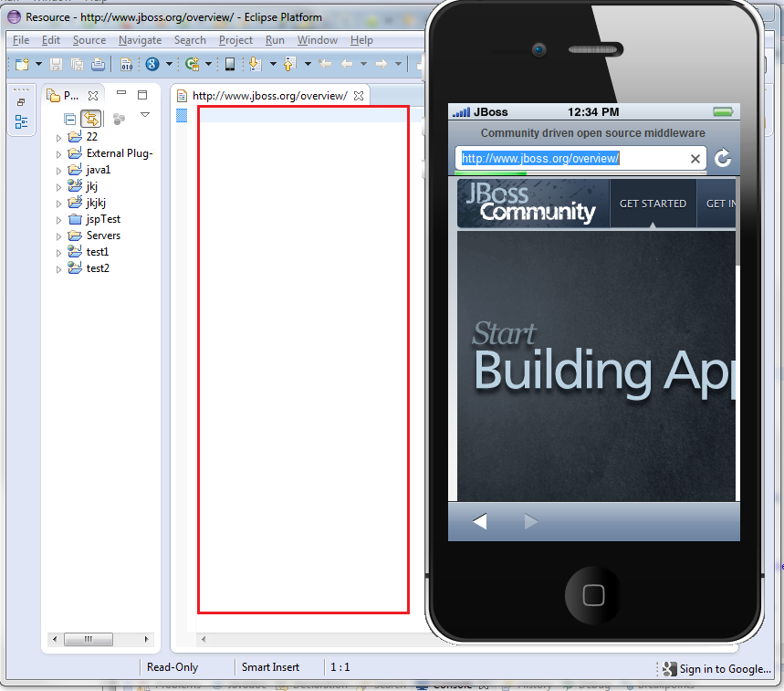The width and height of the screenshot is (784, 691).
Task: Click the Save All toolbar icon
Action: (x=77, y=64)
